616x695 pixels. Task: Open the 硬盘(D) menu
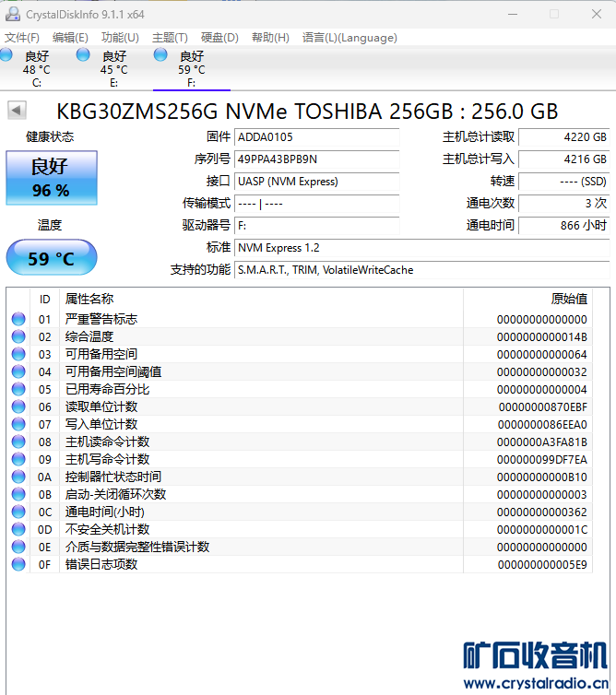[x=219, y=38]
